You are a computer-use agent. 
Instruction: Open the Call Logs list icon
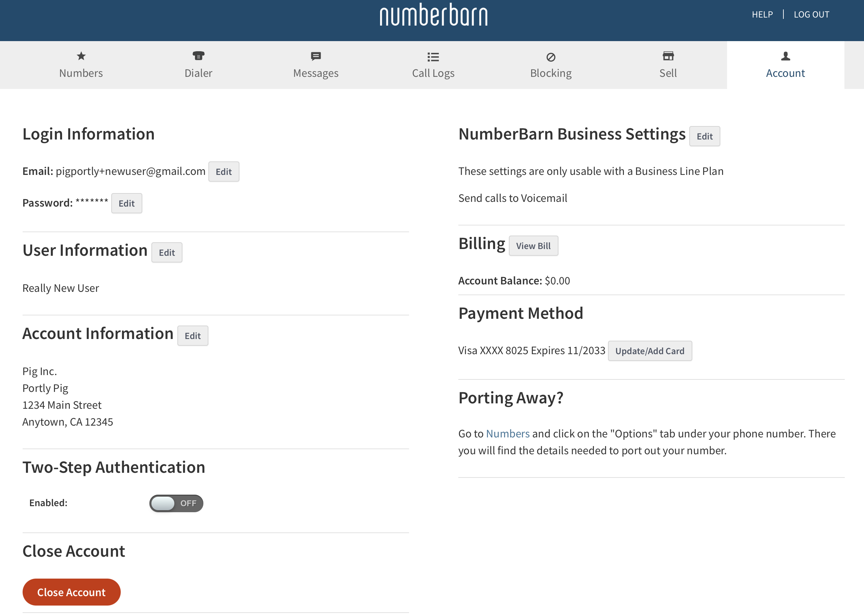(x=433, y=57)
